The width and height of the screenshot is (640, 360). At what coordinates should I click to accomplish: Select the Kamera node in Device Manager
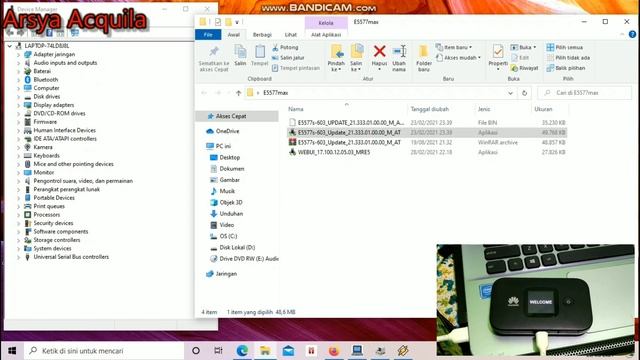pyautogui.click(x=43, y=147)
